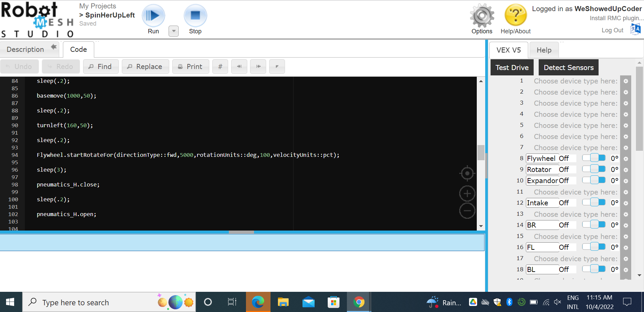The width and height of the screenshot is (644, 312).
Task: Open Help/About question mark icon
Action: 515,15
